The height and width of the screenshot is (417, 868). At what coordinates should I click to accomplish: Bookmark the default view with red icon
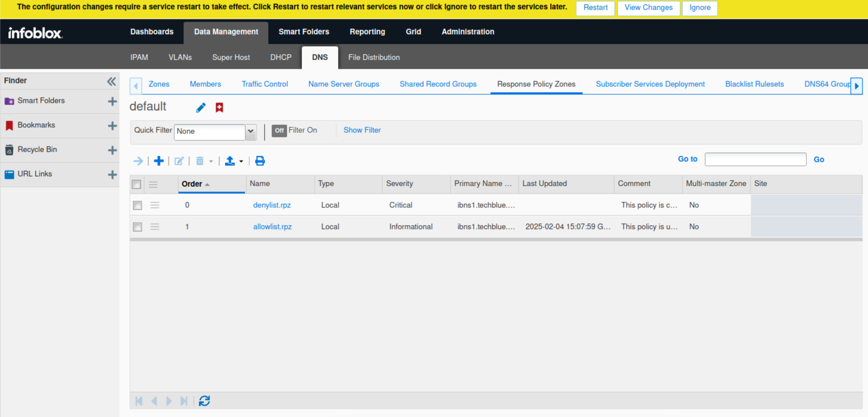pyautogui.click(x=219, y=107)
